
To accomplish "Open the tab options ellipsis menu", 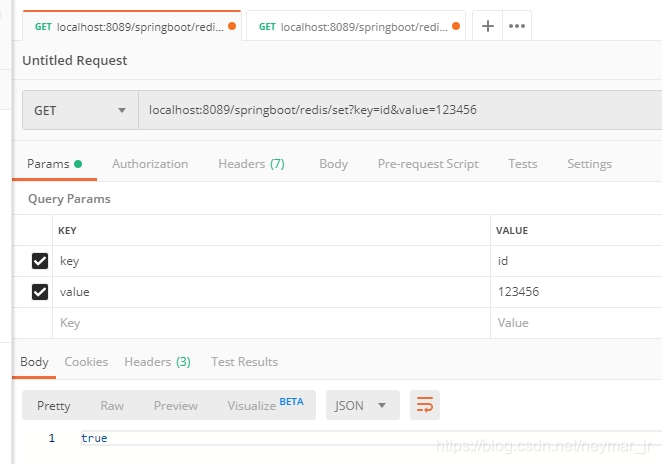I will 517,26.
